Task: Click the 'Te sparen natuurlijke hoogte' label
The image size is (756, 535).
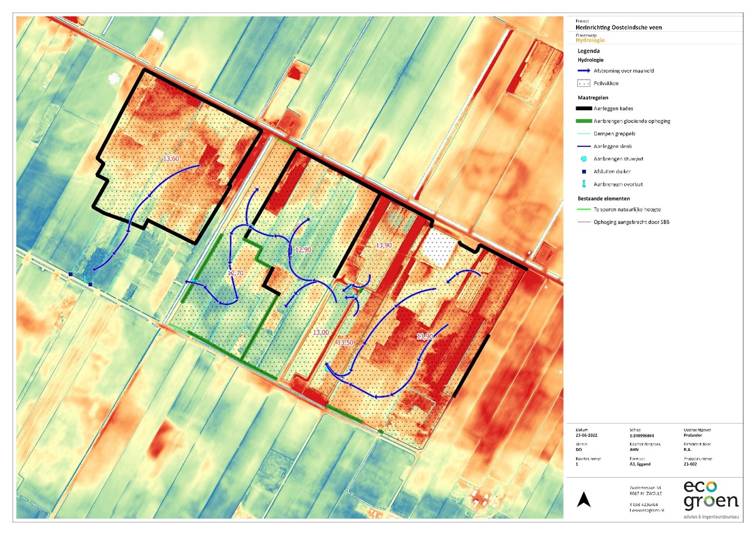Action: (x=627, y=209)
